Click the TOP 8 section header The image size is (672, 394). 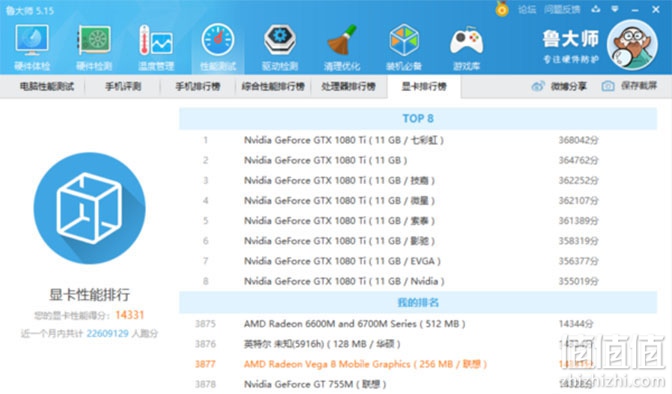[418, 119]
